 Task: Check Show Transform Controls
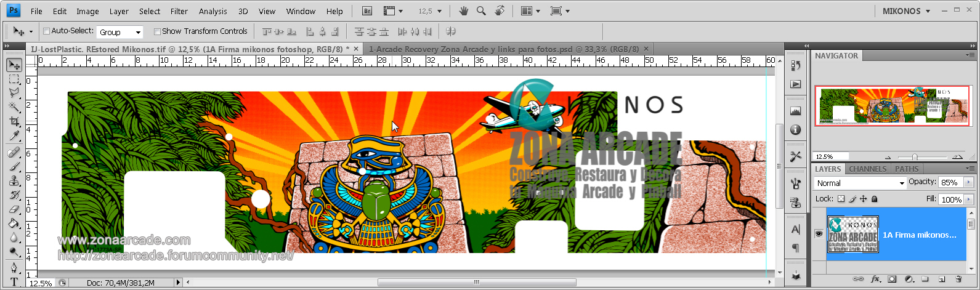(157, 31)
